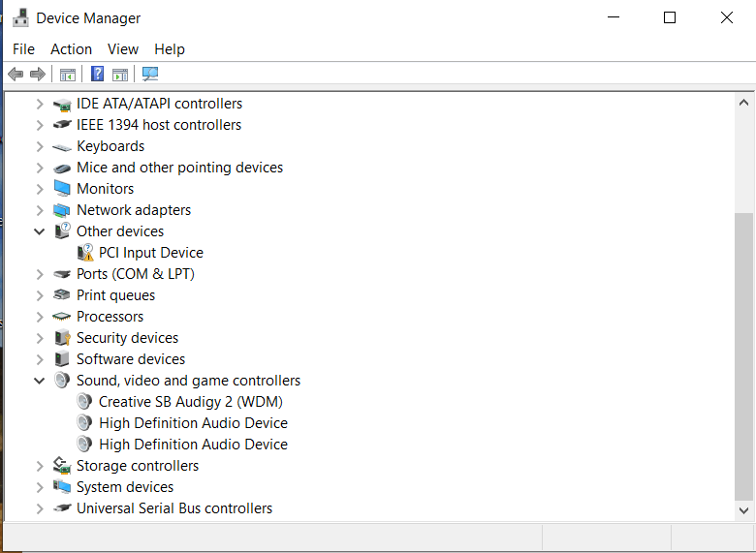The image size is (756, 553).
Task: Click the scrollbar down arrow
Action: point(743,510)
